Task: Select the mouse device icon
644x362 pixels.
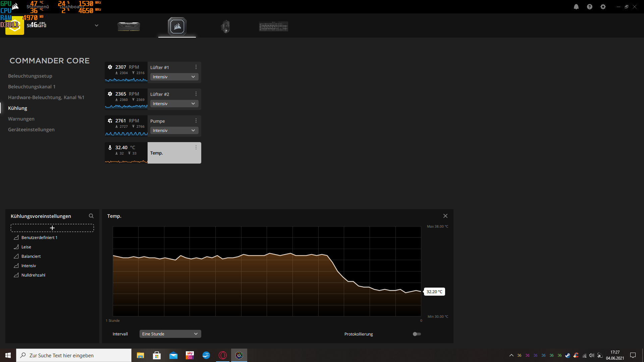Action: 225,26
